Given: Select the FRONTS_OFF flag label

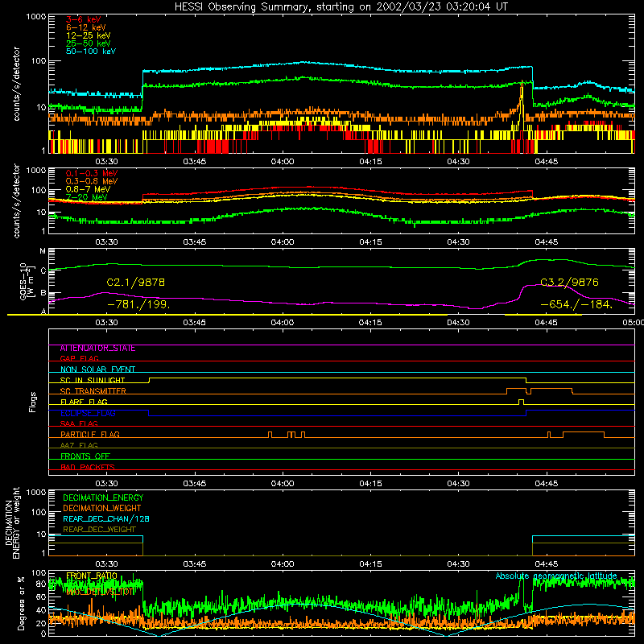Looking at the screenshot, I should point(85,456).
